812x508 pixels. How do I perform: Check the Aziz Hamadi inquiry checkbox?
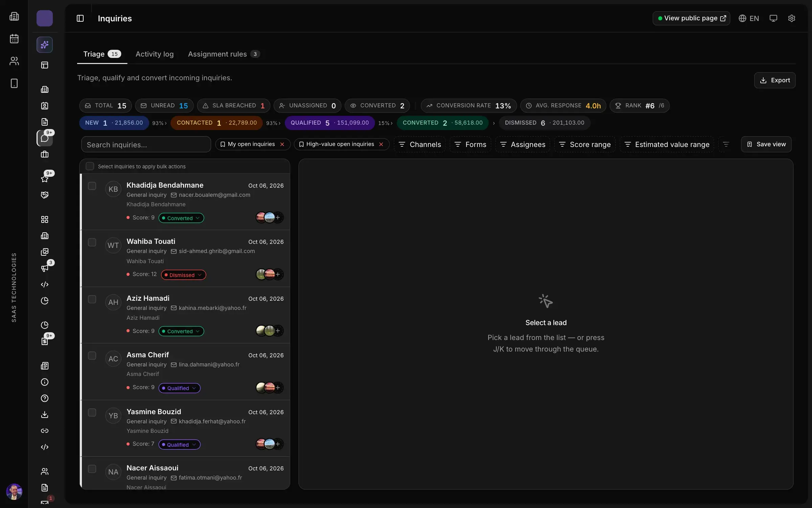[92, 299]
